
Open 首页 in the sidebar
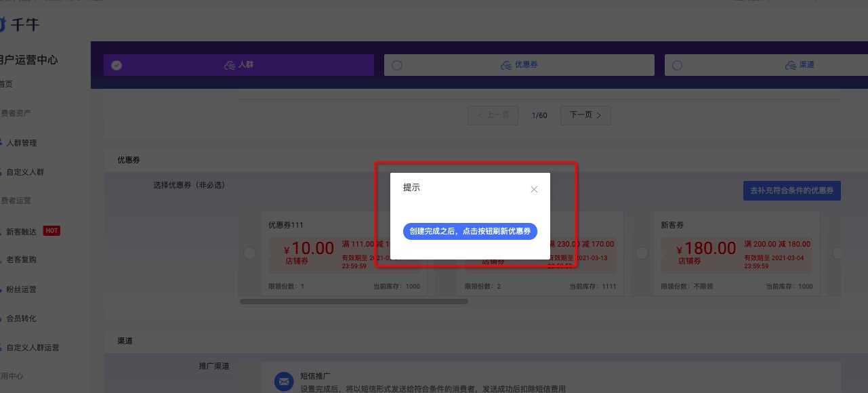pos(6,84)
